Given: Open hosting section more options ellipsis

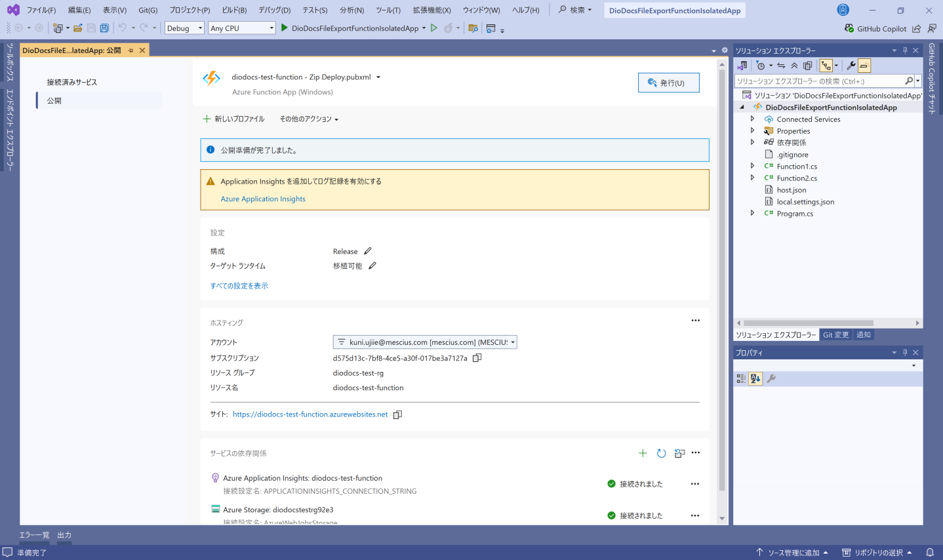Looking at the screenshot, I should tap(696, 321).
